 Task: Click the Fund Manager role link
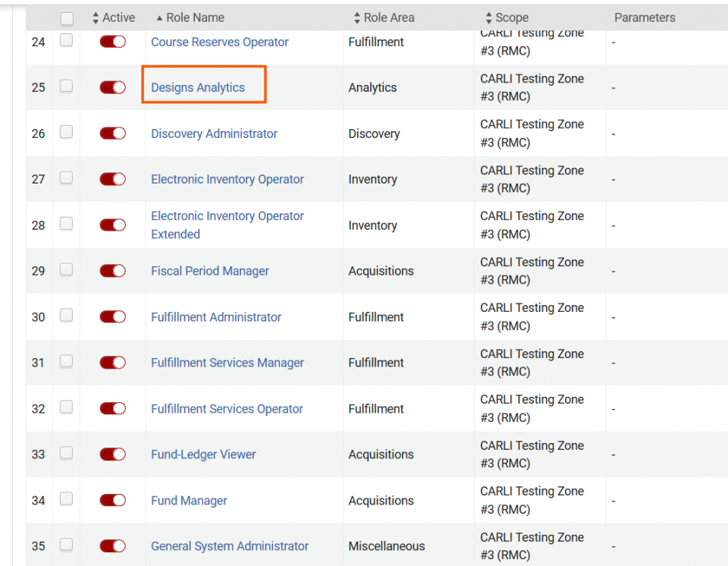189,501
